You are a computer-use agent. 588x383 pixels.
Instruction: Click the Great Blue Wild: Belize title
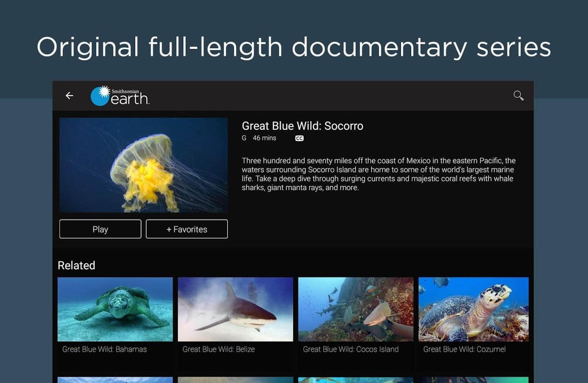pos(219,349)
